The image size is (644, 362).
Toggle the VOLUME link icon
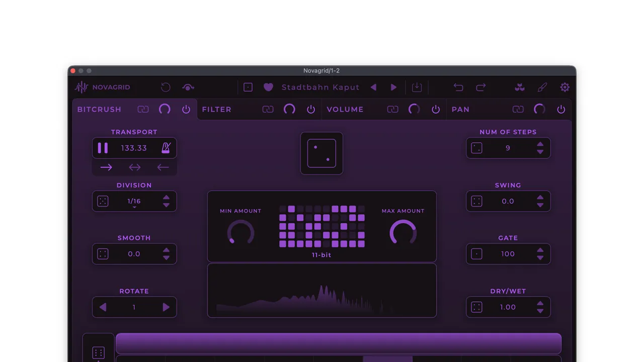pyautogui.click(x=393, y=109)
